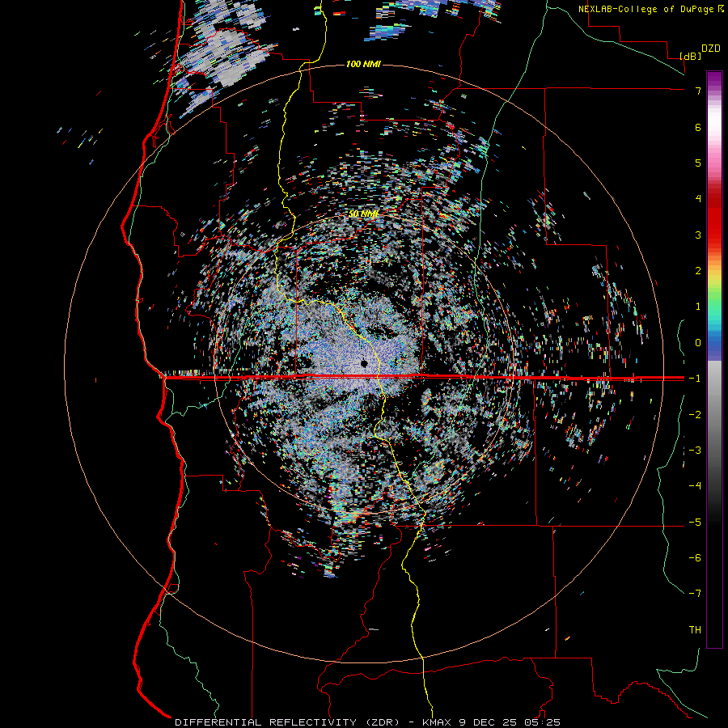Click the DZD product label
This screenshot has width=728, height=728.
pos(711,49)
